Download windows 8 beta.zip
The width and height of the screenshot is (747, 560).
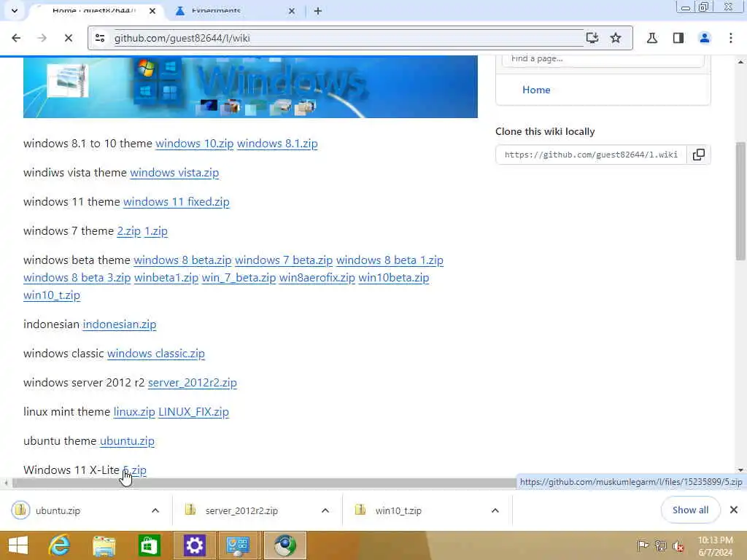pos(182,260)
